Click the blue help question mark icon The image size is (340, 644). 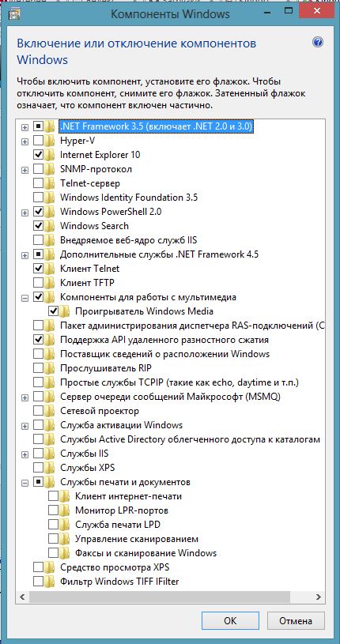[x=317, y=43]
